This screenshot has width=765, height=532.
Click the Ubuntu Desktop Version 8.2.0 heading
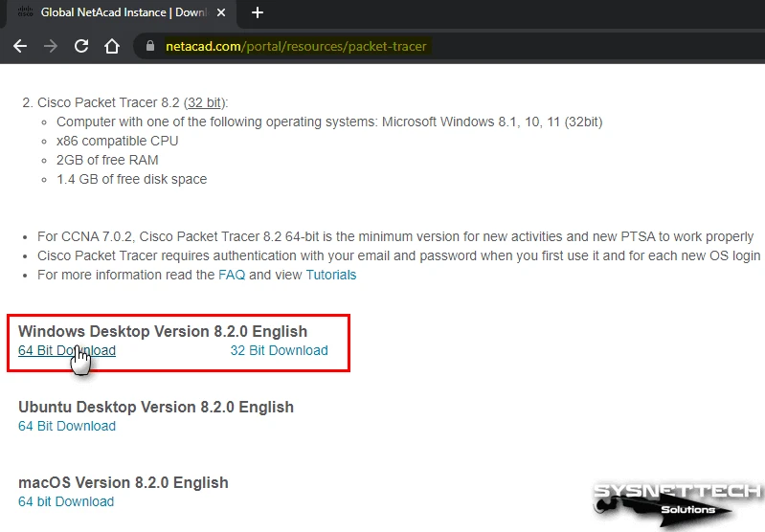156,408
